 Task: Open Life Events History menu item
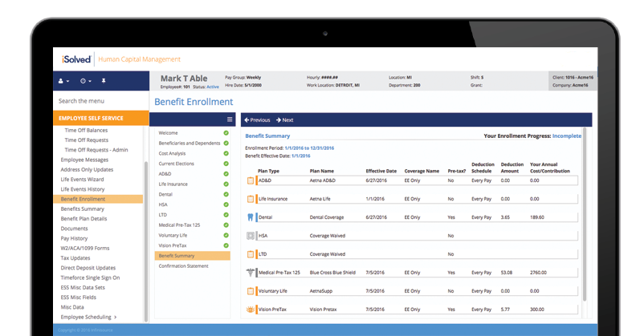point(83,189)
